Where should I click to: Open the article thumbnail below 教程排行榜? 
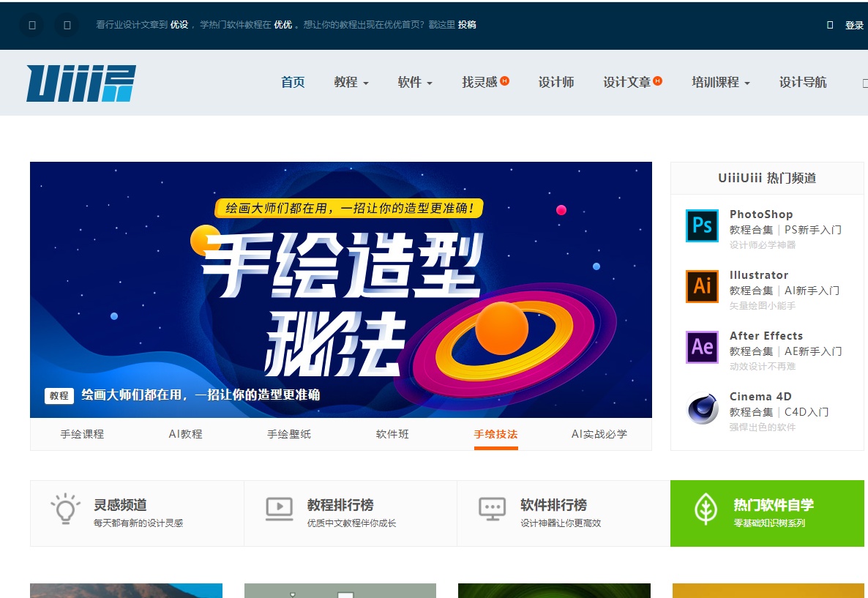[x=340, y=590]
